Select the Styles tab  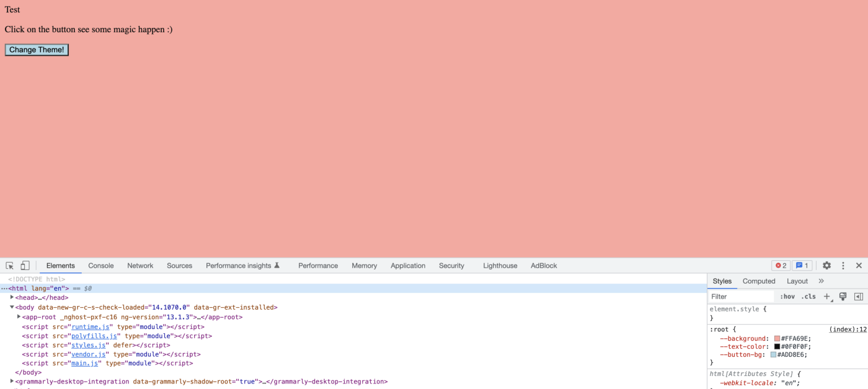pos(722,281)
